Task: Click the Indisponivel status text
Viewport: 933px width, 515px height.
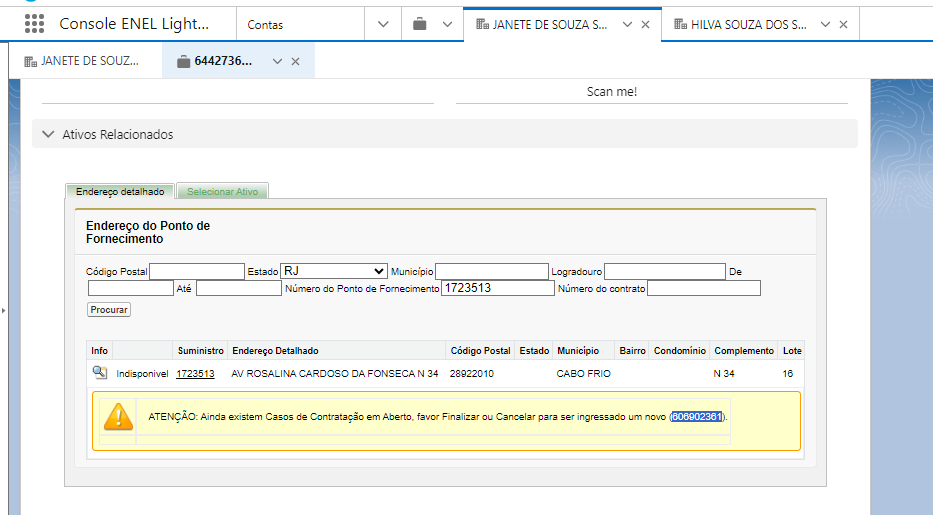Action: click(142, 373)
